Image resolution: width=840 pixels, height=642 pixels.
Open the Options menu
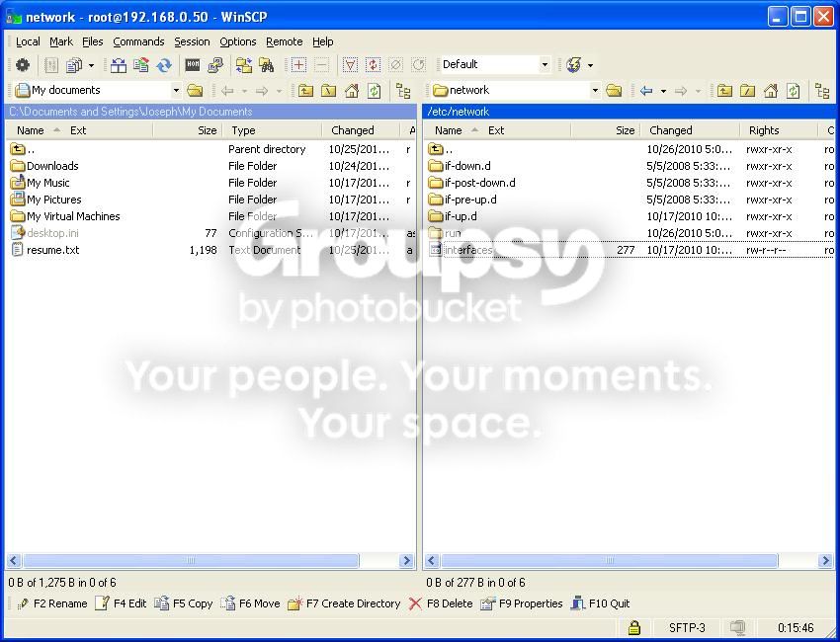pyautogui.click(x=238, y=41)
